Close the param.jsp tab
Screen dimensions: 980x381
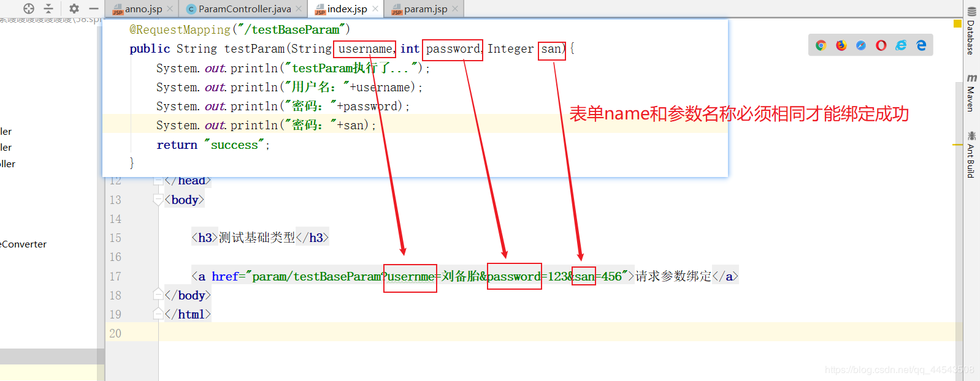[x=455, y=9]
